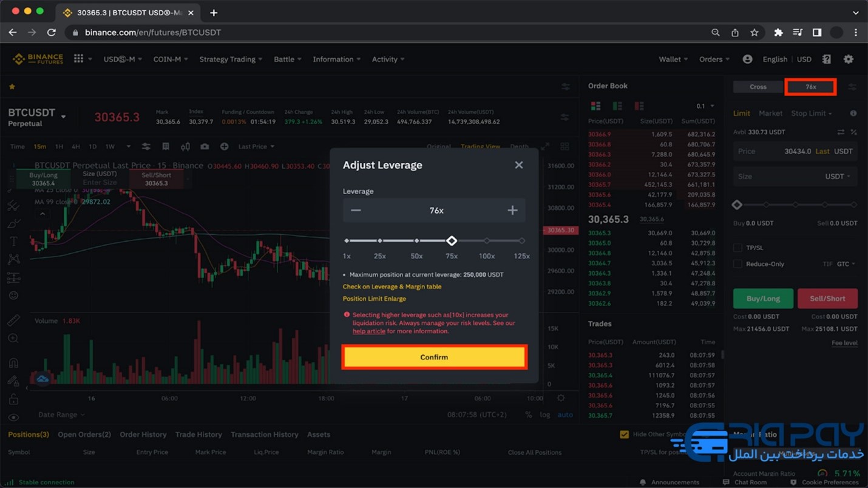Open the Size unit USDT dropdown
The image size is (868, 488).
click(x=838, y=177)
